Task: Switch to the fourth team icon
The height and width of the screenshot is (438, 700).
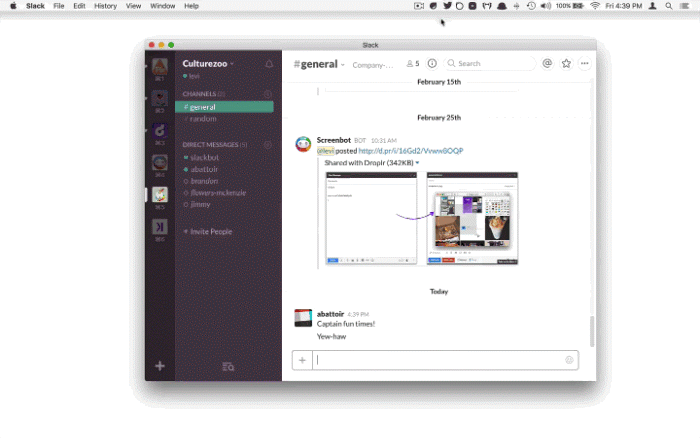Action: point(160,163)
